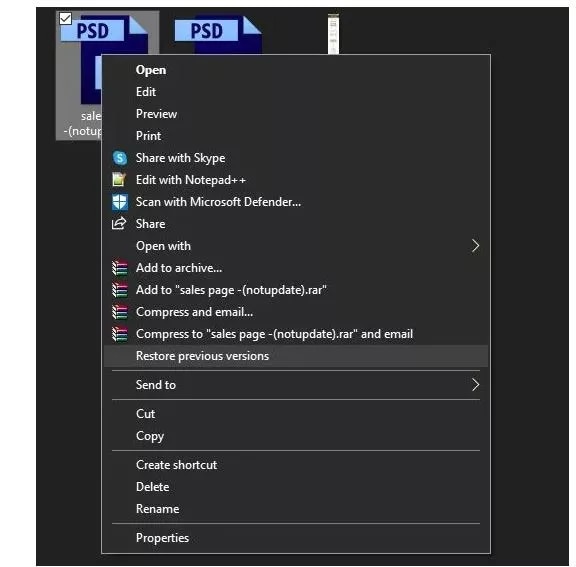
Task: Click the Notepad++ icon
Action: (x=119, y=180)
